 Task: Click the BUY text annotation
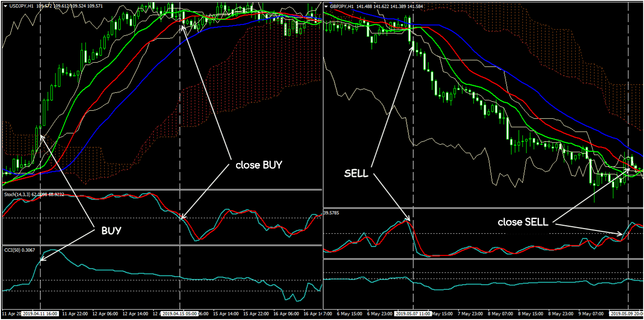tap(111, 231)
